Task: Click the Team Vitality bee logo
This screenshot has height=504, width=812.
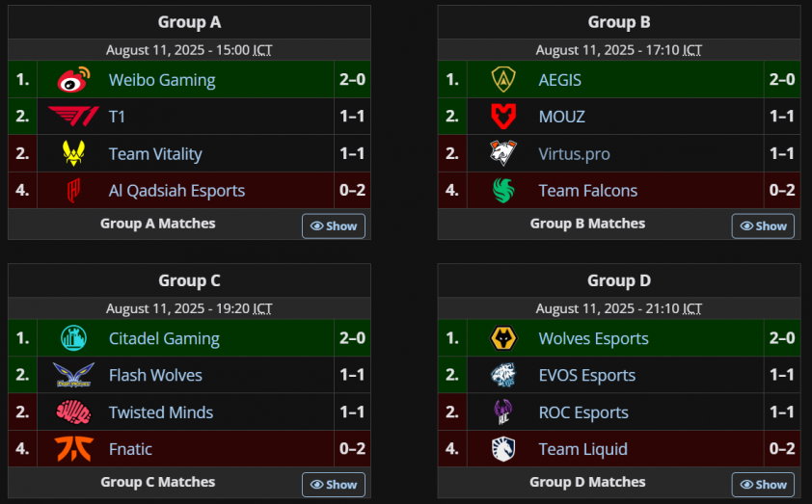Action: pos(73,153)
